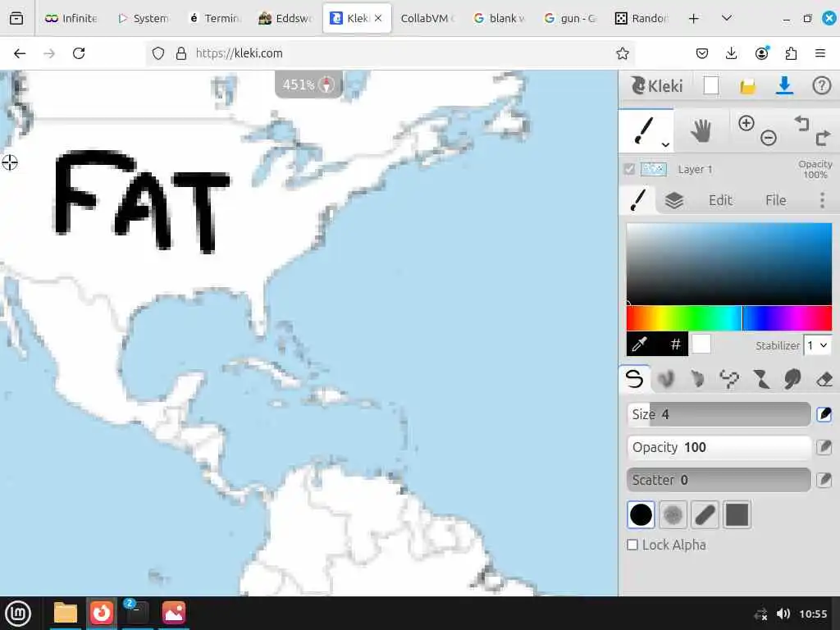The height and width of the screenshot is (630, 840).
Task: Toggle pressure sensitivity for Scatter
Action: point(824,479)
